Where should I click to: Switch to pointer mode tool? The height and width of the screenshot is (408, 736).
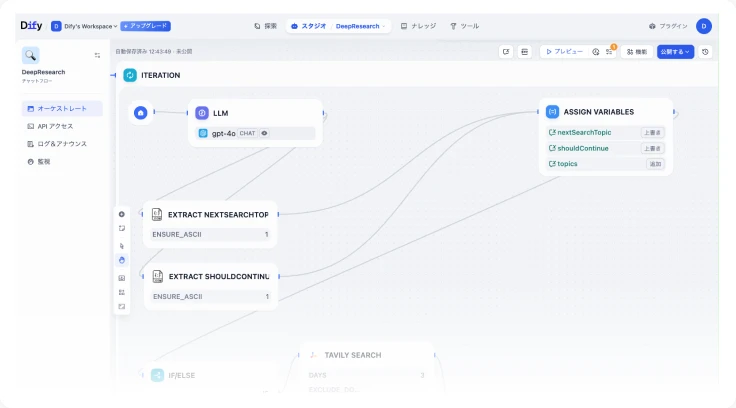pyautogui.click(x=122, y=246)
